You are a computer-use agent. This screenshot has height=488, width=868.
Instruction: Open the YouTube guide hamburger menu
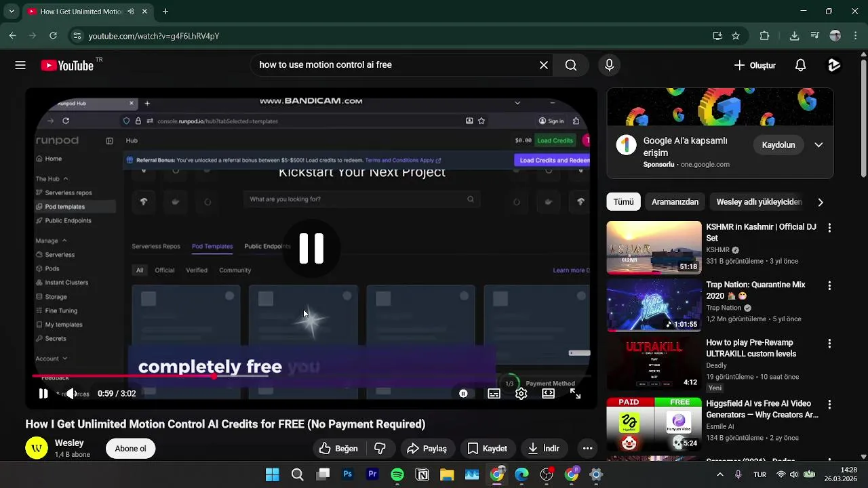[20, 65]
